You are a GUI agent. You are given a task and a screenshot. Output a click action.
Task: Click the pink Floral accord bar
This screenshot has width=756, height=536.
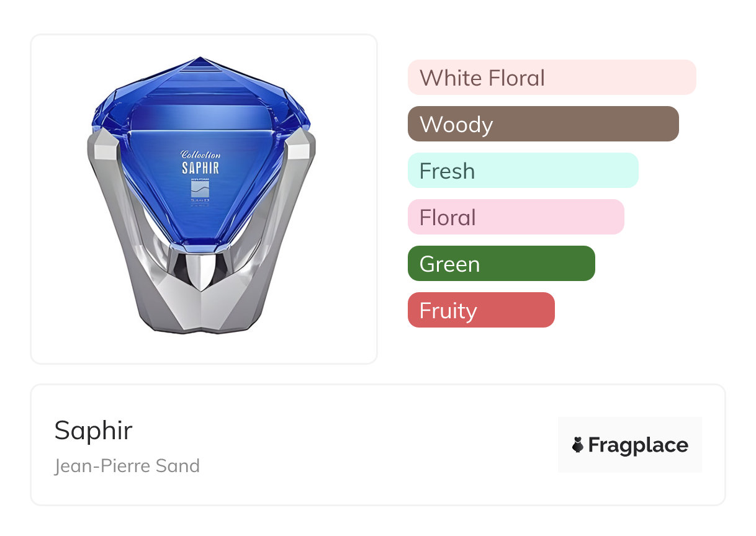[515, 217]
